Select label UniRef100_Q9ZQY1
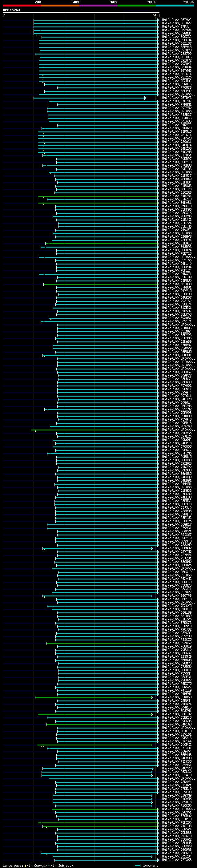 coord(176,64)
